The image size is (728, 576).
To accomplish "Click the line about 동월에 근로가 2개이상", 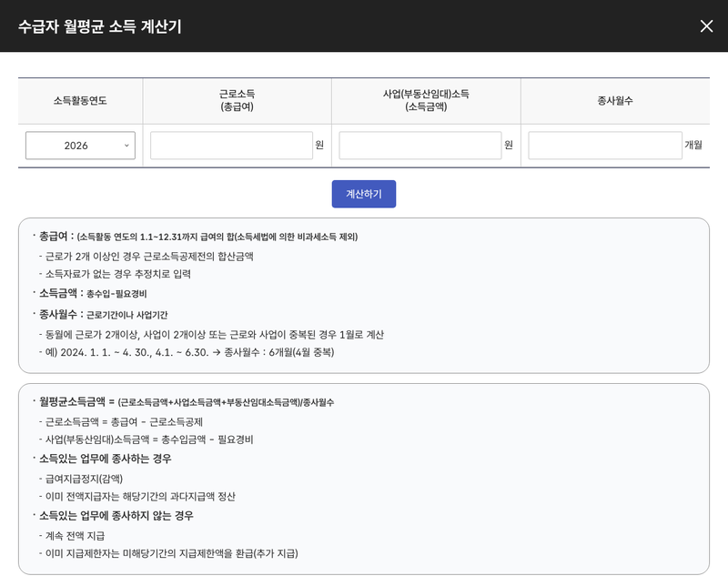I will coord(212,335).
